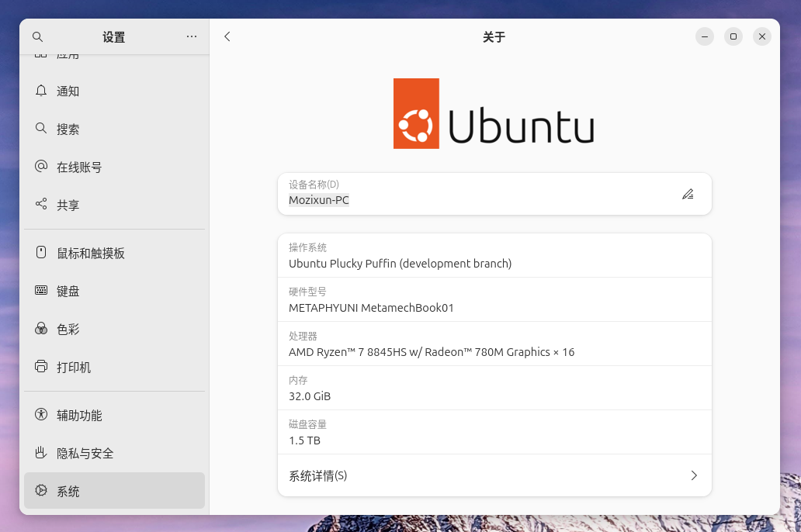Click the memory value 32.0 GiB

tap(310, 396)
